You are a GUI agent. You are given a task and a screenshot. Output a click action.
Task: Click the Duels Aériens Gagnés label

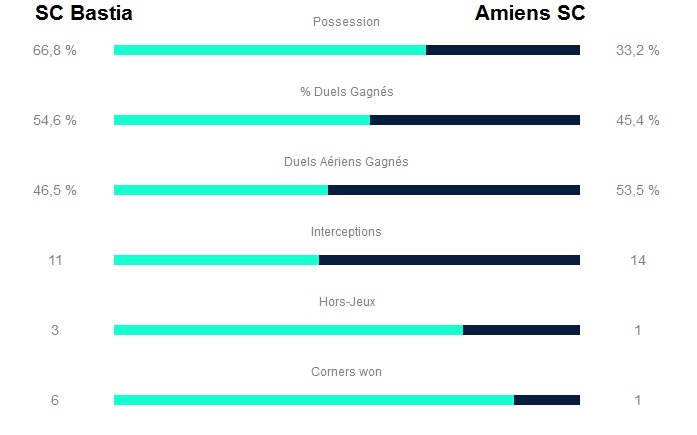click(x=346, y=162)
